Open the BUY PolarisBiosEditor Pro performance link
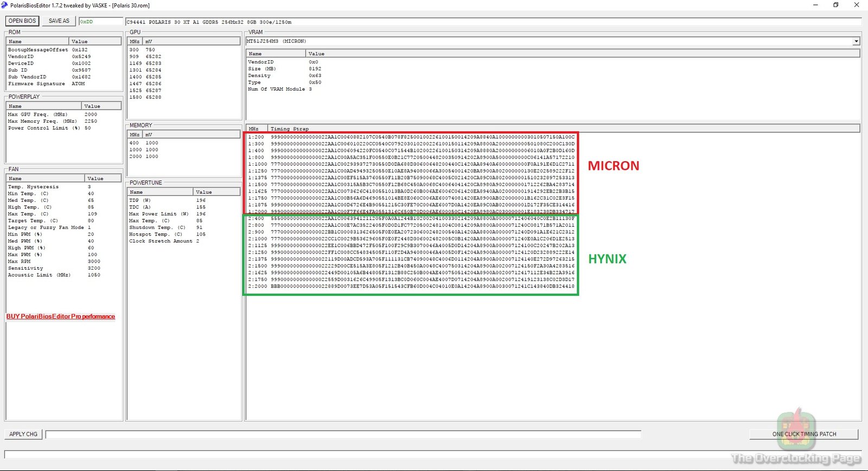The height and width of the screenshot is (471, 868). [61, 316]
